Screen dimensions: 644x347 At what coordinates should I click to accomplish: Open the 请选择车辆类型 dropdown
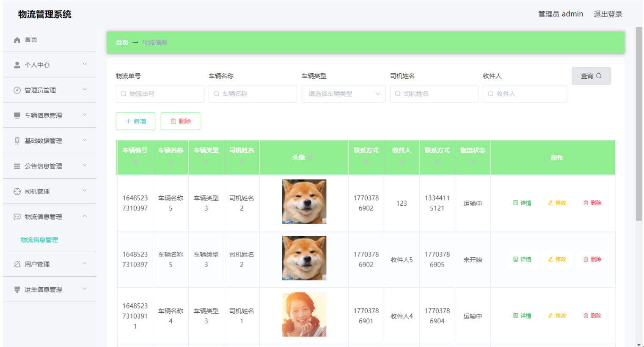click(344, 94)
